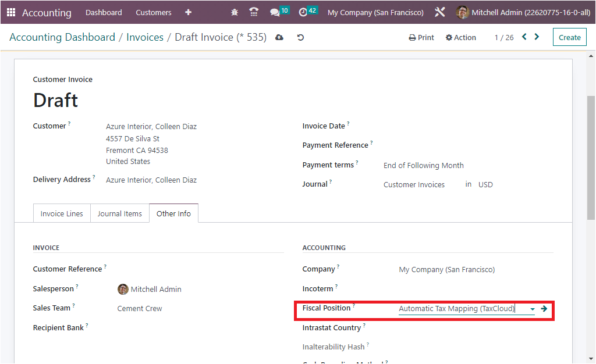This screenshot has height=364, width=596.
Task: Open the apps grid menu icon
Action: [11, 13]
